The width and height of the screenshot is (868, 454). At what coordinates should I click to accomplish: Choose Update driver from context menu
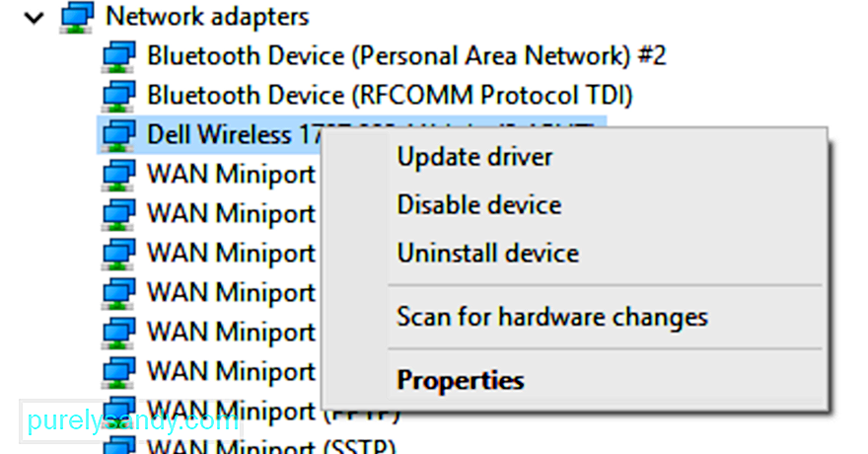point(475,157)
